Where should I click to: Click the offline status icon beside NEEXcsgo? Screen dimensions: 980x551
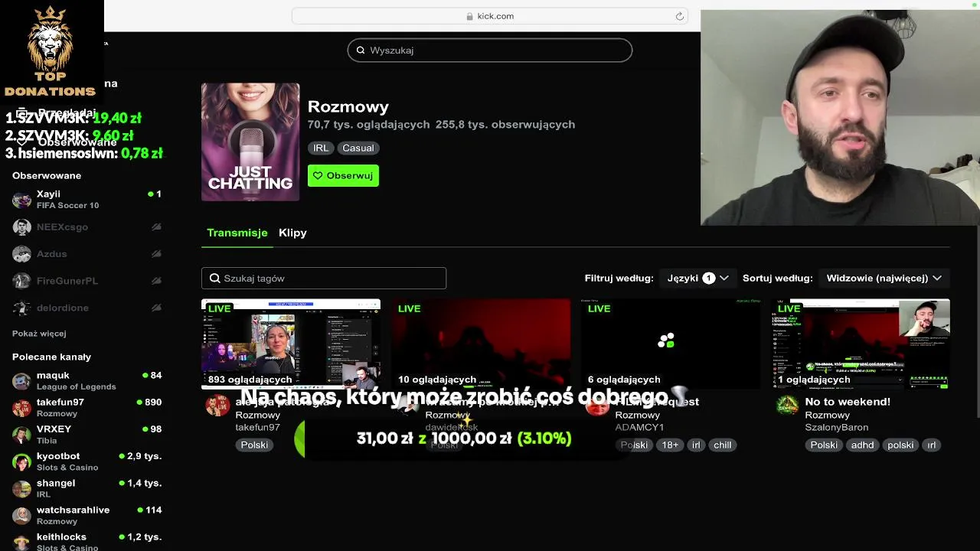[156, 227]
